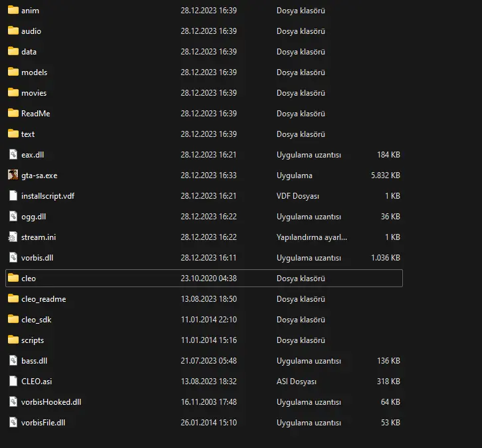Screen dimensions: 482x448
Task: Click the Yapılandırma ayarl... type label
Action: 312,237
